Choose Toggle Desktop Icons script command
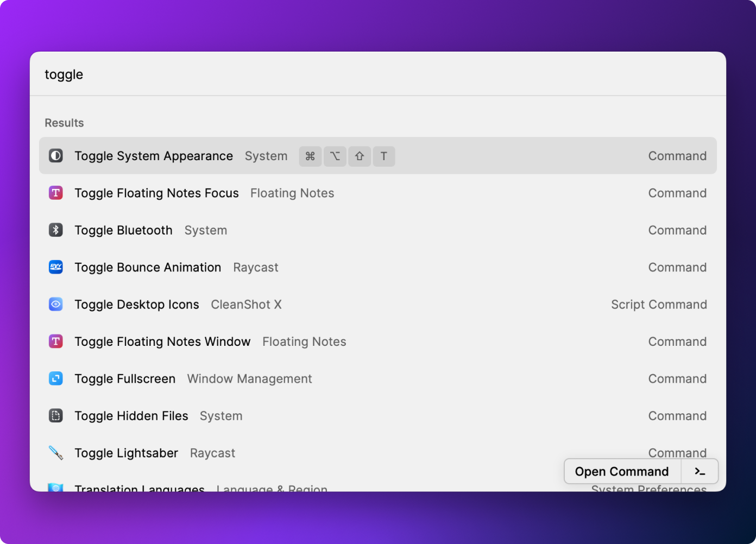The width and height of the screenshot is (756, 544). (x=137, y=305)
